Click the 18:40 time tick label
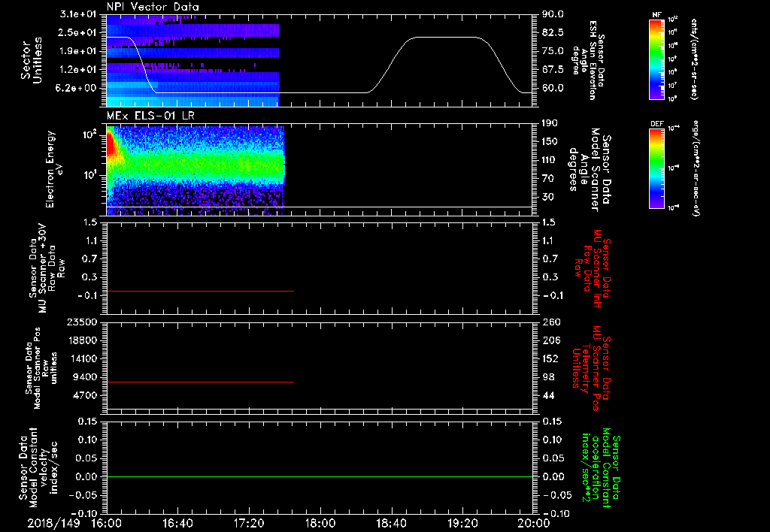Image resolution: width=770 pixels, height=532 pixels. coord(391,523)
